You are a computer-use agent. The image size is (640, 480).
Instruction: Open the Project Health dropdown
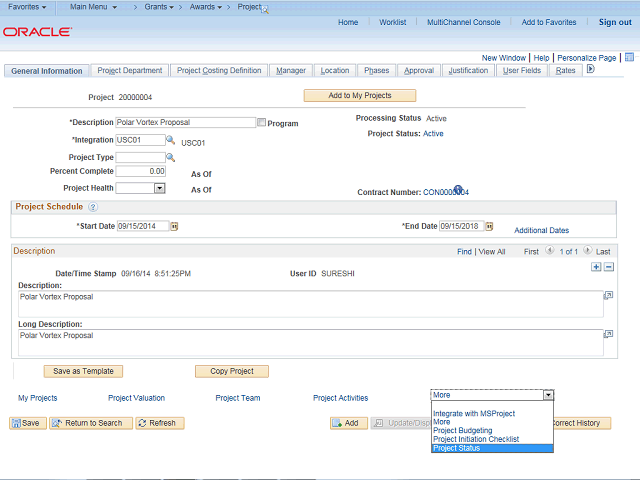tap(159, 188)
